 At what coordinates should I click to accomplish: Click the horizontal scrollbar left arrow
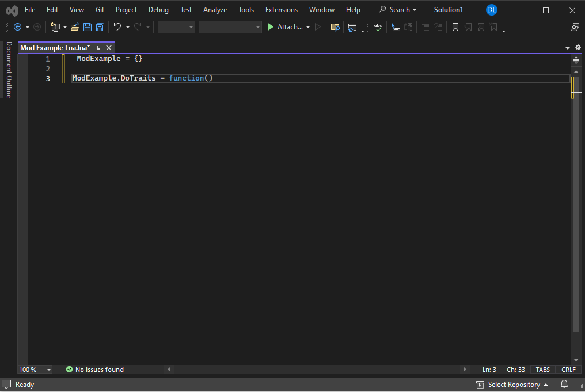pyautogui.click(x=169, y=369)
